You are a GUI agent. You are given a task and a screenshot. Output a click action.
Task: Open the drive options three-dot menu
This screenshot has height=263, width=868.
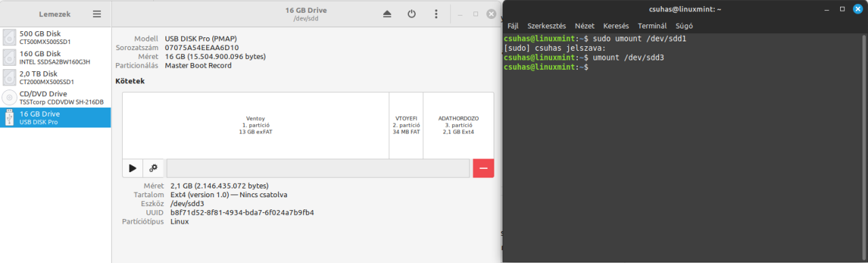click(x=436, y=14)
